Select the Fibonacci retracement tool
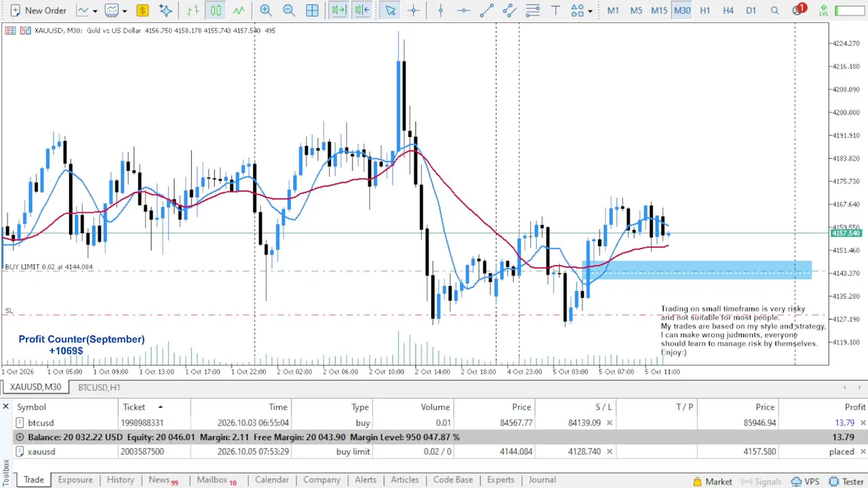This screenshot has height=488, width=868. click(x=533, y=10)
